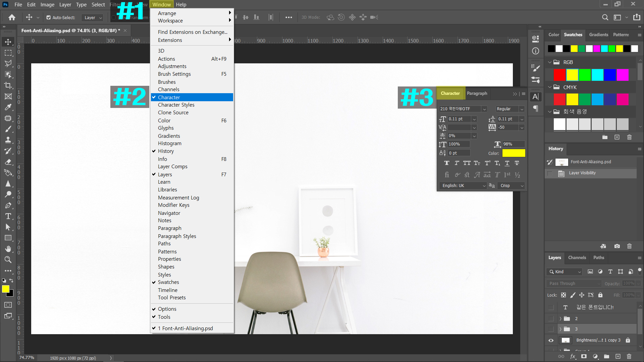Click the font size input field
644x362 pixels.
[x=459, y=119]
